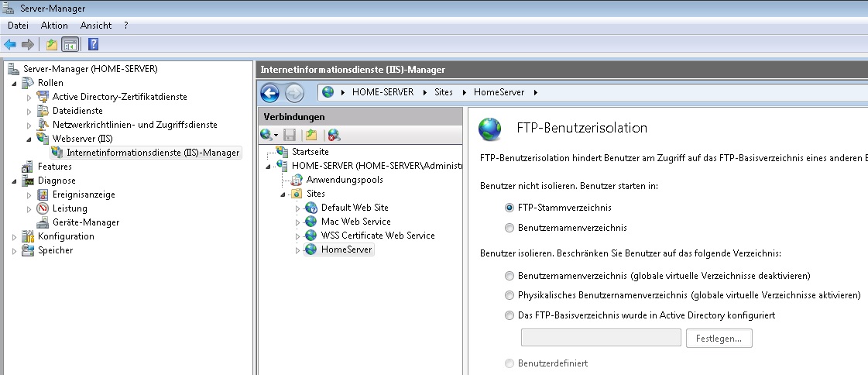868x375 pixels.
Task: Collapse the Diagnose tree node
Action: pos(15,181)
